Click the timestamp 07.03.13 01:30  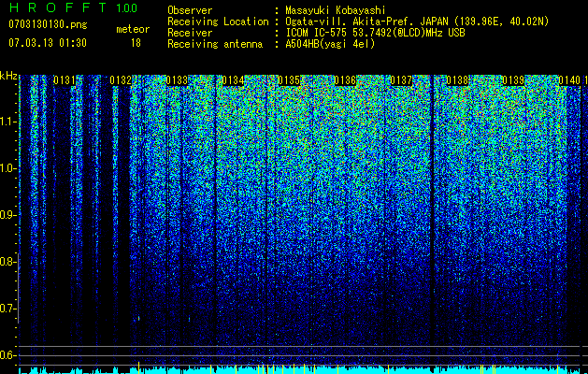click(48, 43)
